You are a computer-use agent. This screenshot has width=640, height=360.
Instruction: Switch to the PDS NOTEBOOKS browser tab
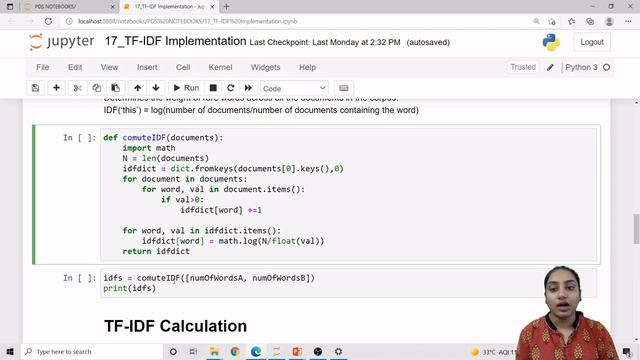[69, 7]
